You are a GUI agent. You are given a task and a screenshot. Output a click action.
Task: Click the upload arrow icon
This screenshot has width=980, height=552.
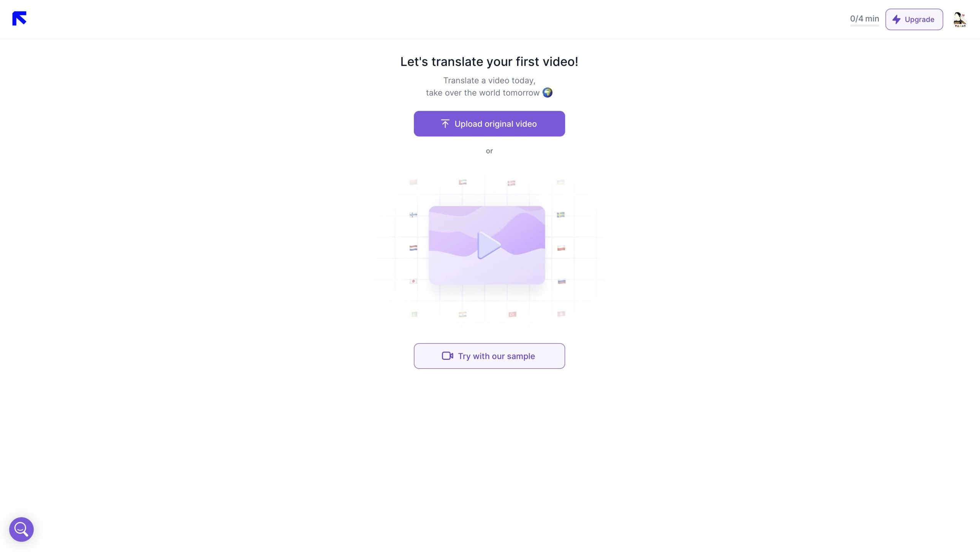pos(445,124)
